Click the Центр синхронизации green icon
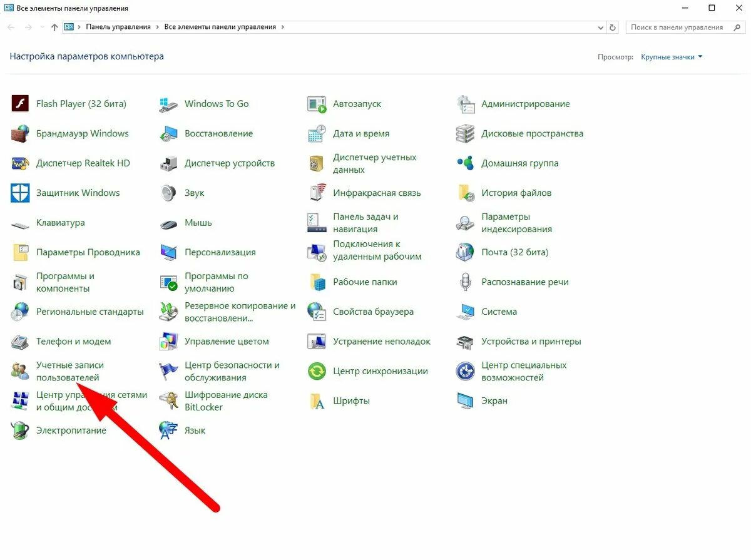Viewport: 751px width, 560px height. (x=317, y=371)
